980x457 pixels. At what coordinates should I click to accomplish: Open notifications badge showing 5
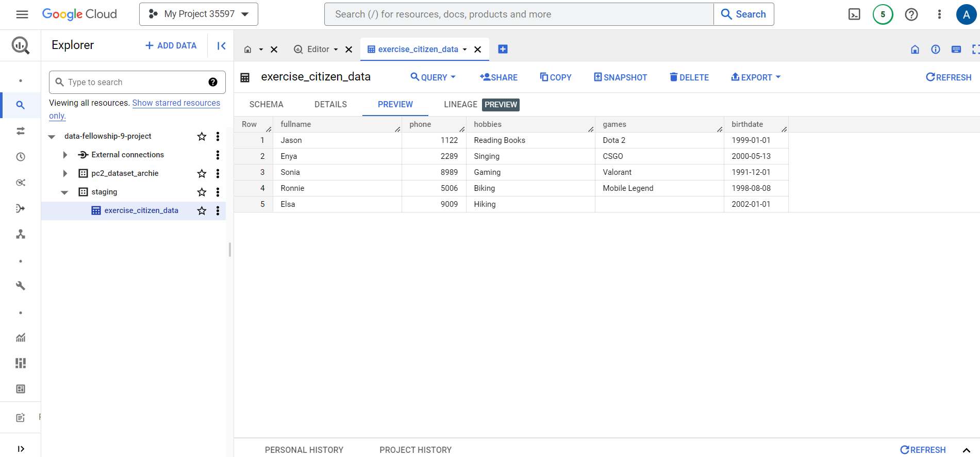[x=883, y=14]
